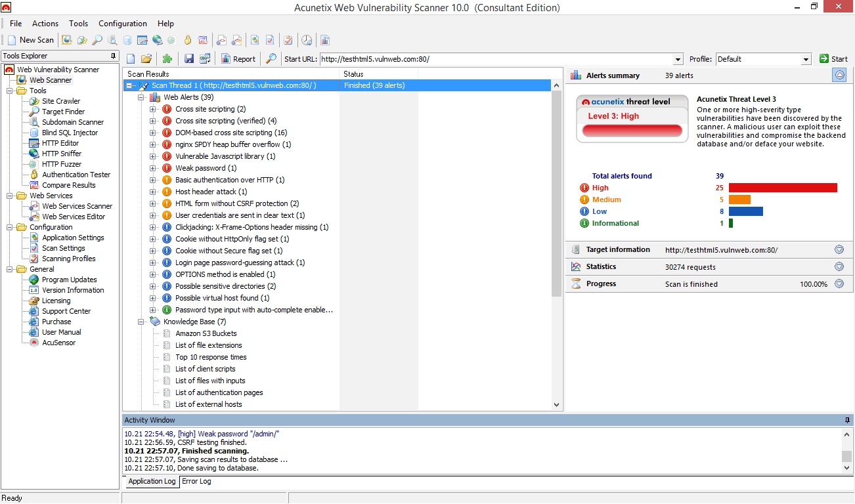This screenshot has width=855, height=504.
Task: Click the Activity Window scrollbar down arrow
Action: [847, 468]
